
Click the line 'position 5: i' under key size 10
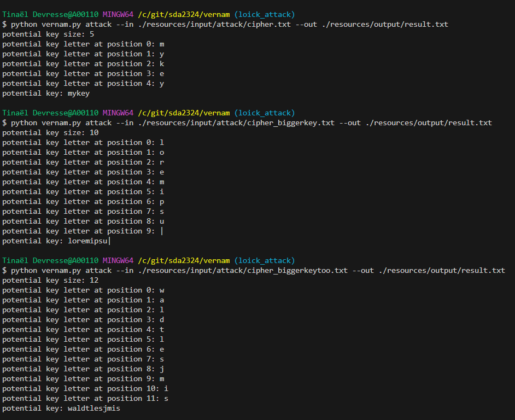pos(83,192)
